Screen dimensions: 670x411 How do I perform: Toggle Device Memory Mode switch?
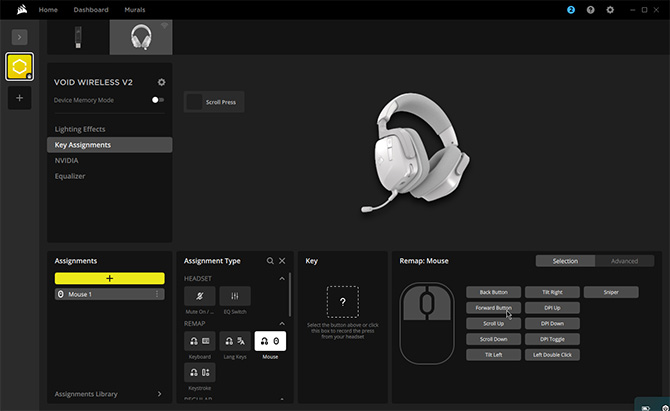coord(158,100)
